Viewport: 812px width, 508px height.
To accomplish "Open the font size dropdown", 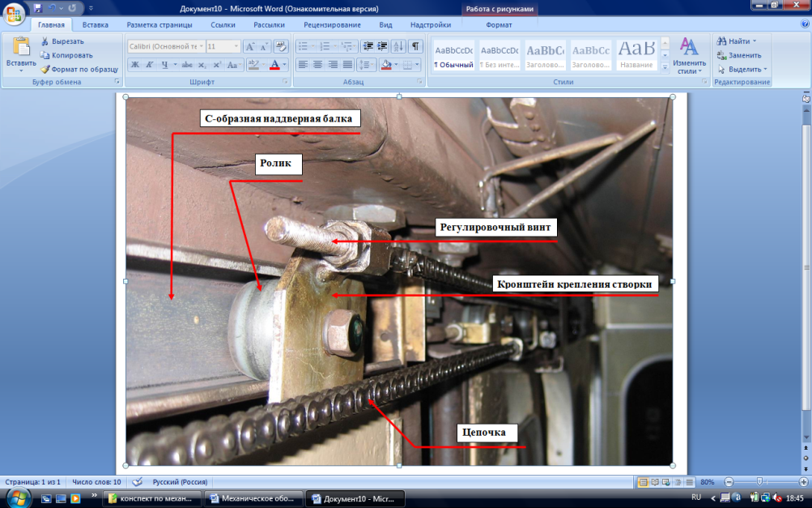I will (x=236, y=47).
